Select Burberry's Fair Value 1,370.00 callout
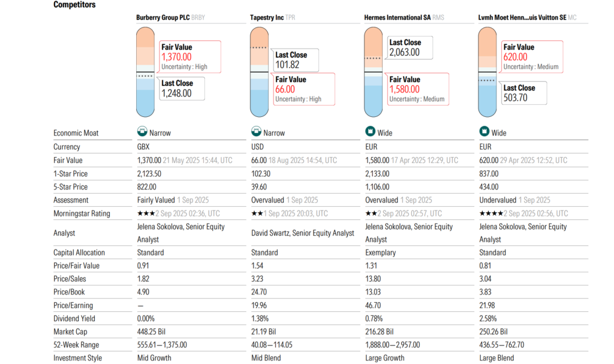 pyautogui.click(x=190, y=57)
